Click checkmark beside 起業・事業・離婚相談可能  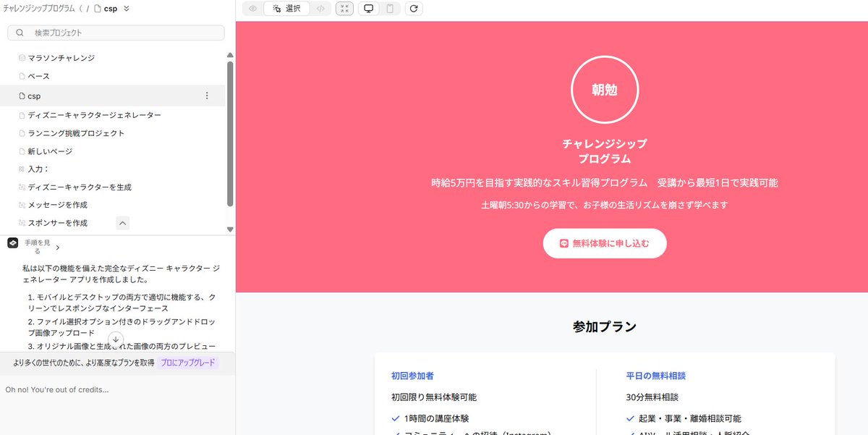click(631, 418)
